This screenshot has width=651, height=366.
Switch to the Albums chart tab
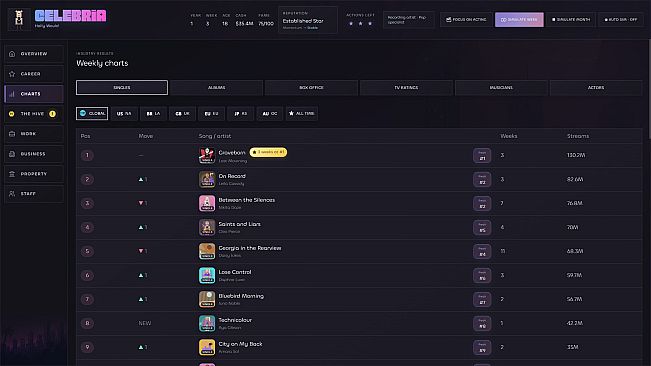(x=216, y=88)
